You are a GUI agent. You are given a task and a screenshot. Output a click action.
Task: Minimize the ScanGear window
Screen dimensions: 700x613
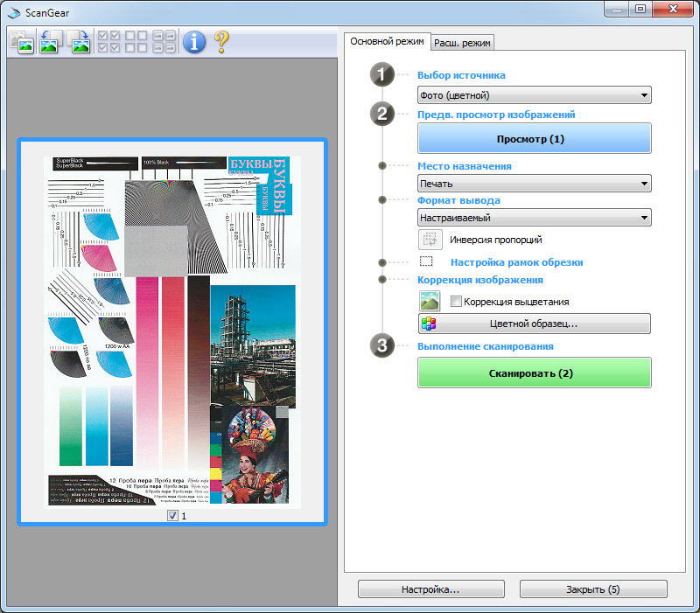[x=617, y=9]
